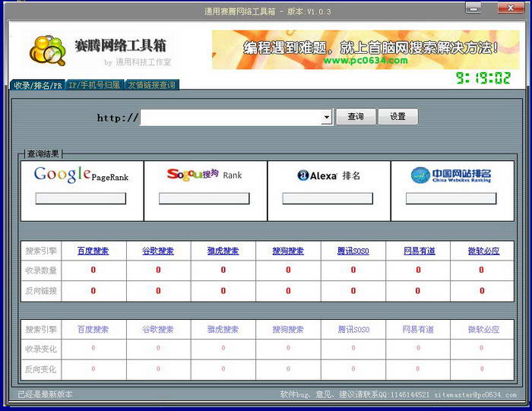Click the 反向变化 row label
This screenshot has width=532, height=411.
pyautogui.click(x=41, y=369)
